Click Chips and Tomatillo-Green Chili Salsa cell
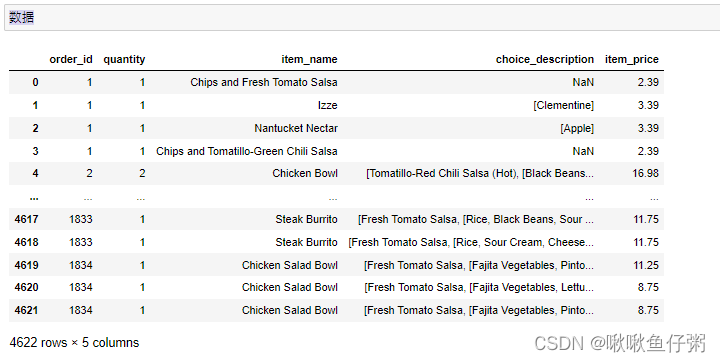Image resolution: width=720 pixels, height=362 pixels. coord(247,151)
